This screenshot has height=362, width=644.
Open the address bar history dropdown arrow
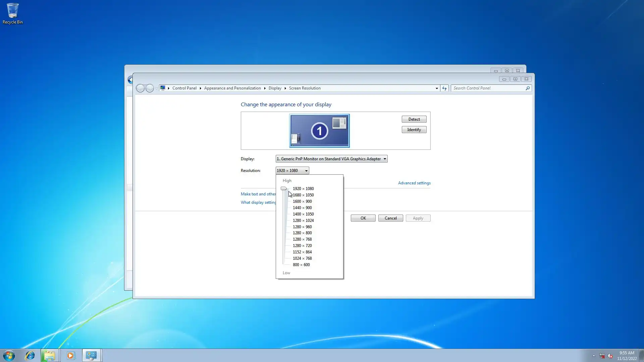[x=437, y=88]
